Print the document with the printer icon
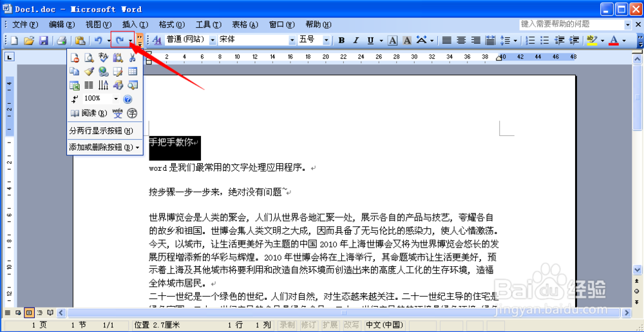Image resolution: width=644 pixels, height=332 pixels. (61, 40)
